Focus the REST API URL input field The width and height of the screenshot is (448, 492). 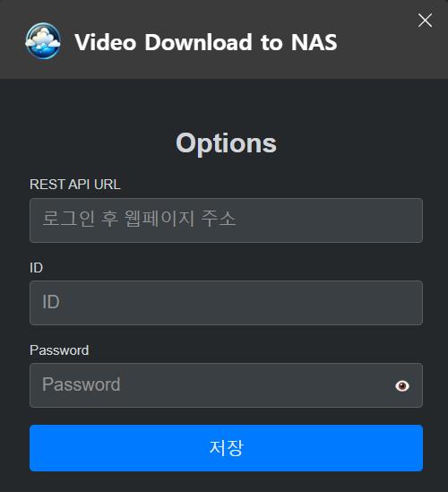[x=226, y=220]
